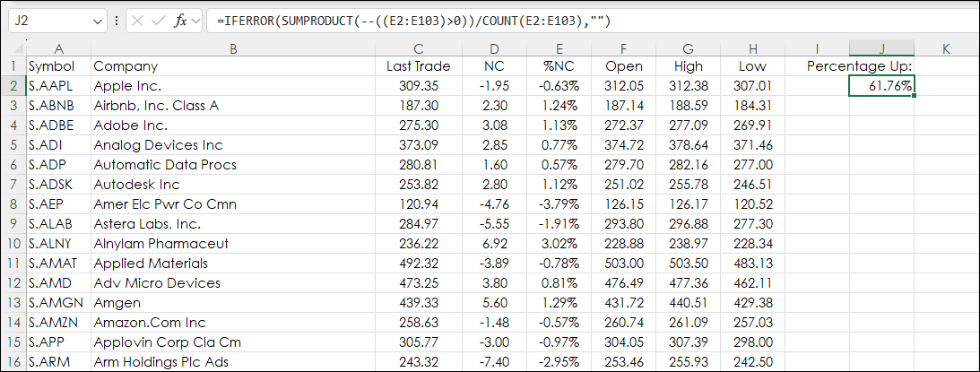
Task: Select cell showing 61.76%
Action: [882, 86]
